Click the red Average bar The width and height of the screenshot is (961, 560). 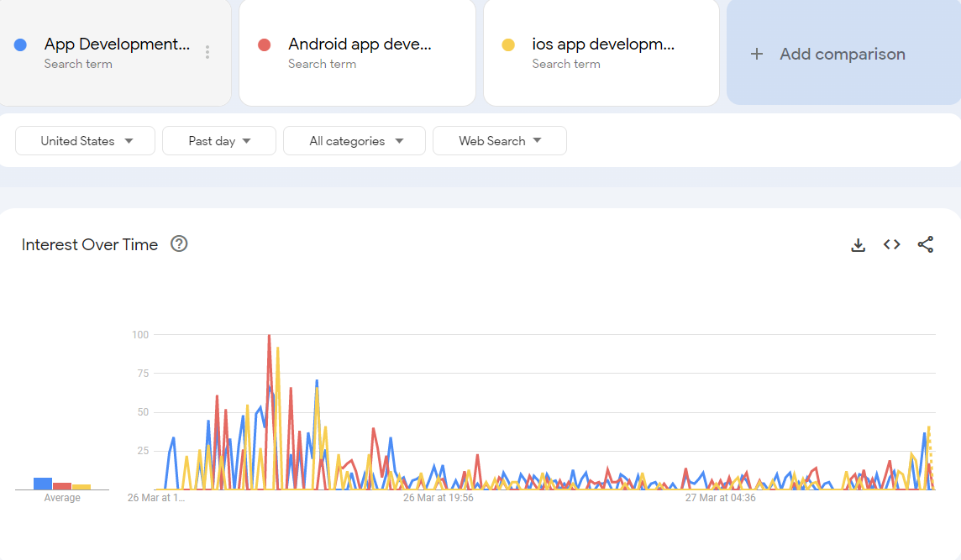click(x=62, y=486)
